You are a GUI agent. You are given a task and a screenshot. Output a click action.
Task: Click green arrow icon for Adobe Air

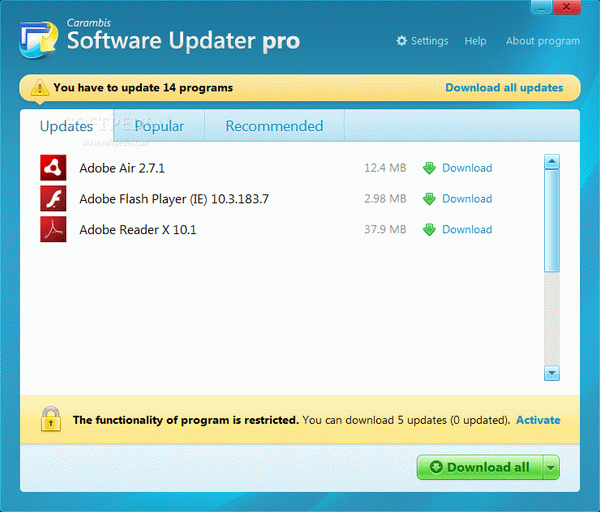click(x=429, y=168)
